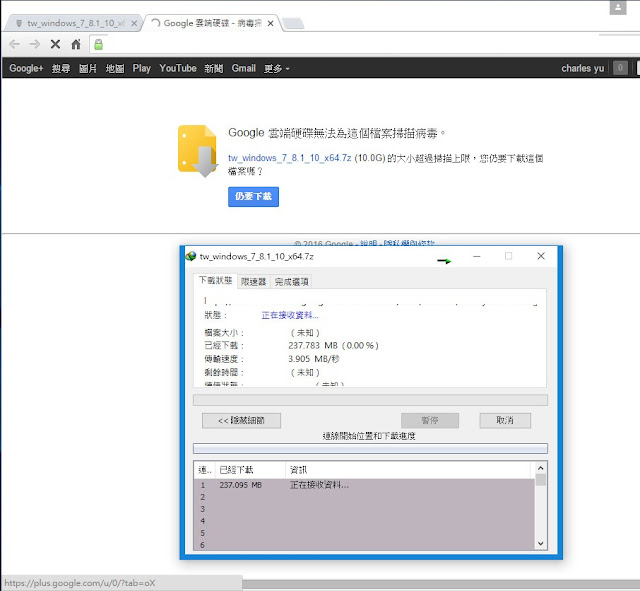Open Gmail in the Google bar
This screenshot has width=640, height=591.
tap(244, 68)
